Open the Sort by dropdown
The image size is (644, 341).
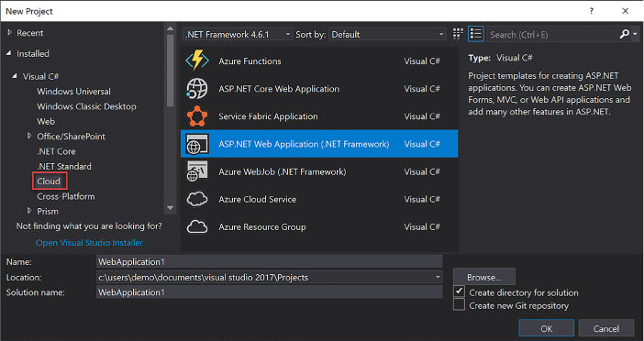(x=387, y=35)
